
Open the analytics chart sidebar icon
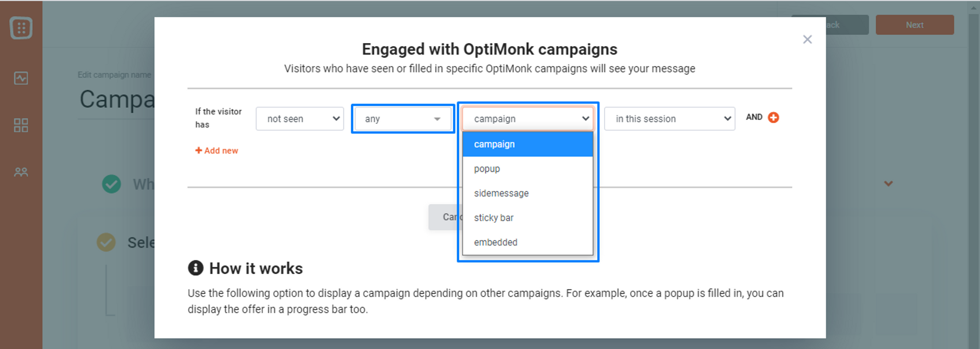click(21, 78)
